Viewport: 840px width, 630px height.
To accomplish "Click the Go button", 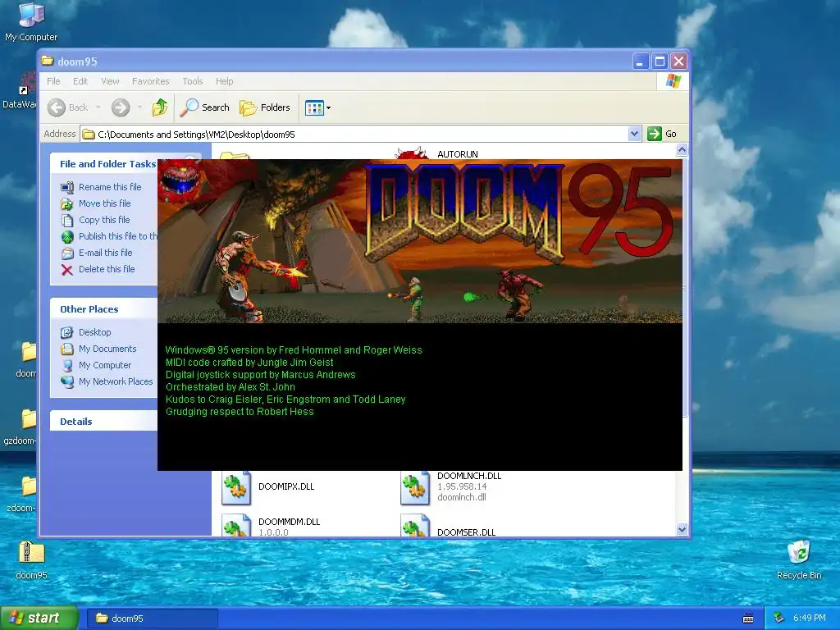I will [662, 134].
